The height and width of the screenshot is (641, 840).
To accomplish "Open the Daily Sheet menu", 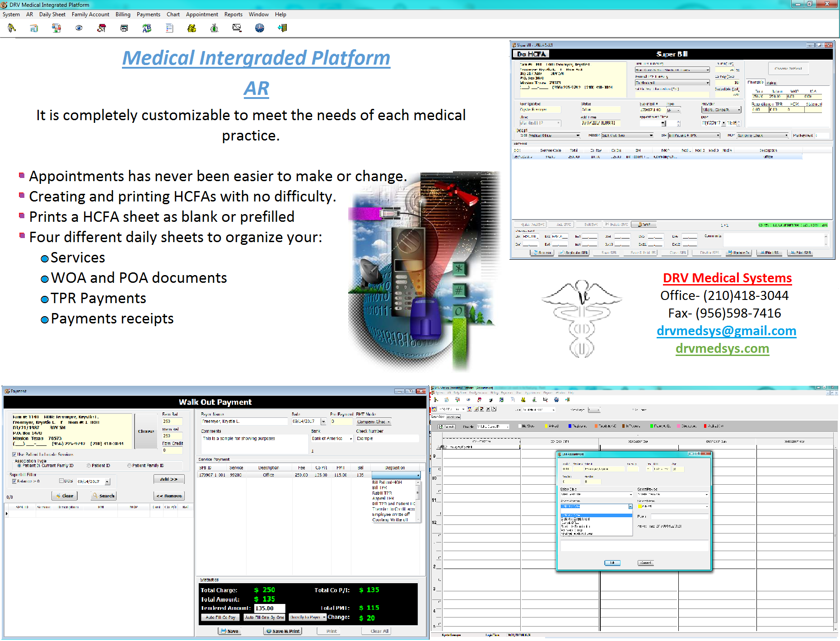I will tap(52, 14).
